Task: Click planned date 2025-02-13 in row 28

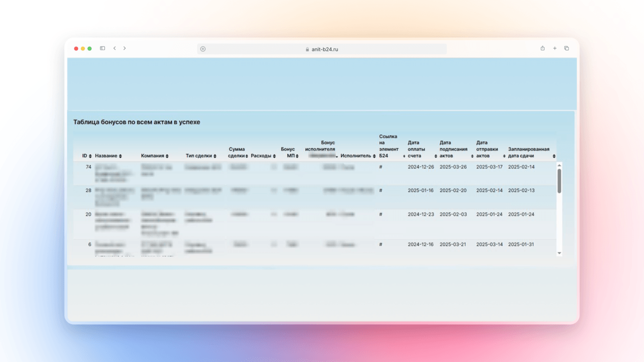Action: [521, 191]
